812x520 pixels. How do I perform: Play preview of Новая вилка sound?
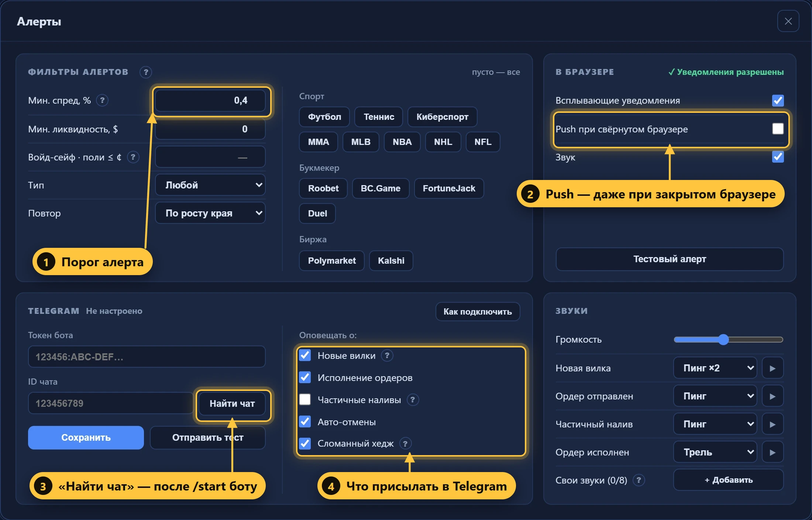click(773, 368)
